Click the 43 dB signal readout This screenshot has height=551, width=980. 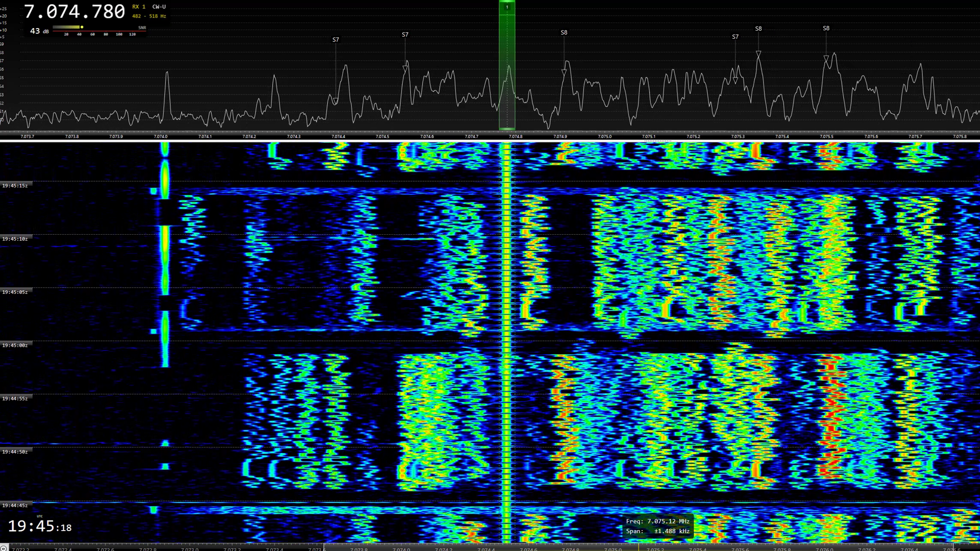tap(39, 31)
